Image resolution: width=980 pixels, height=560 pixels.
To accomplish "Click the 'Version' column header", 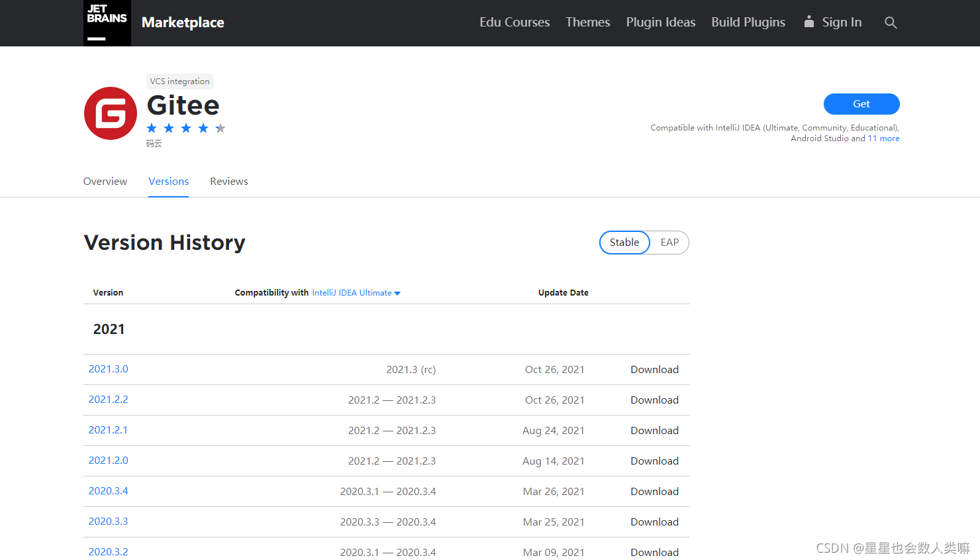I will pyautogui.click(x=108, y=293).
